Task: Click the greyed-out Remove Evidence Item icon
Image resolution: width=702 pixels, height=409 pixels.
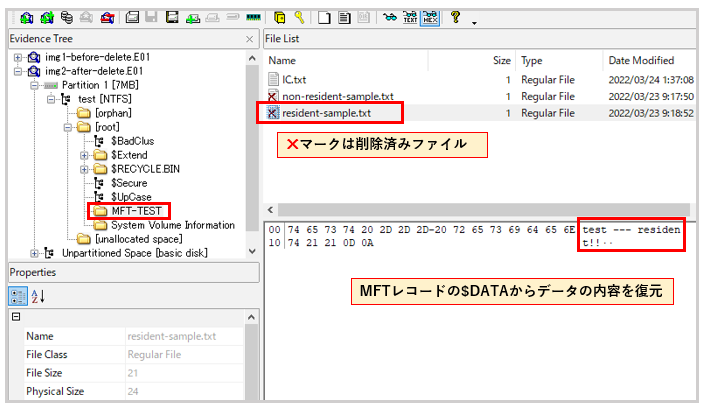Action: coord(86,18)
